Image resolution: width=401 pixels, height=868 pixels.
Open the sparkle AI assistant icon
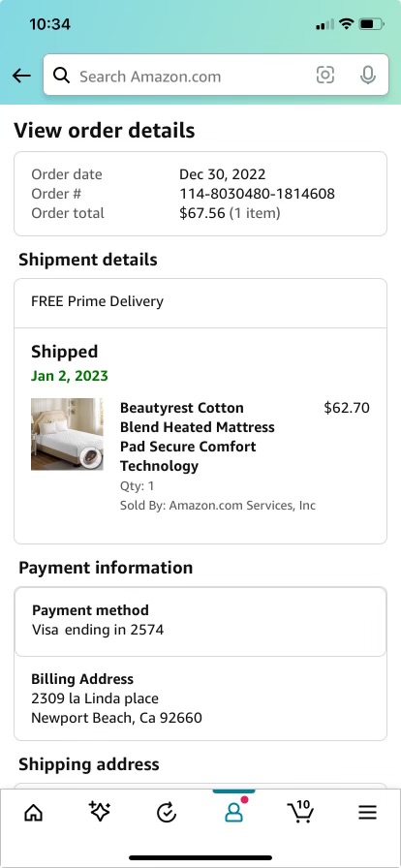point(100,812)
